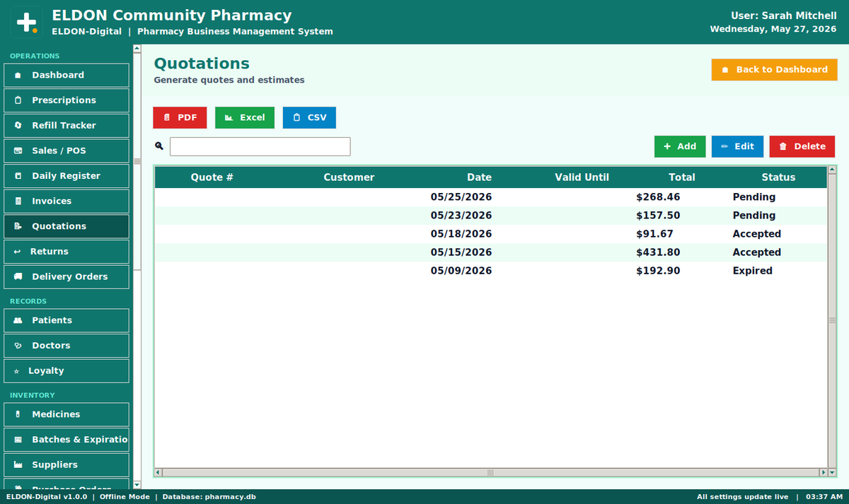
Task: Open Delivery Orders page
Action: [67, 277]
